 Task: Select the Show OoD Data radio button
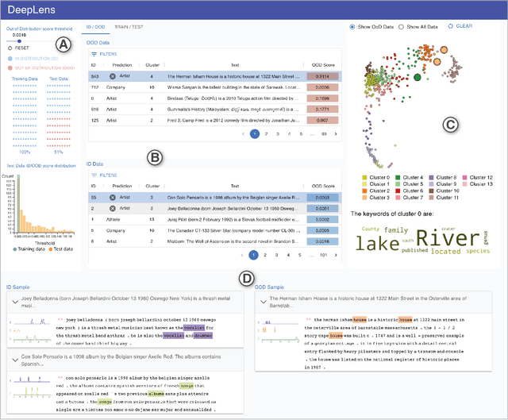tap(352, 27)
